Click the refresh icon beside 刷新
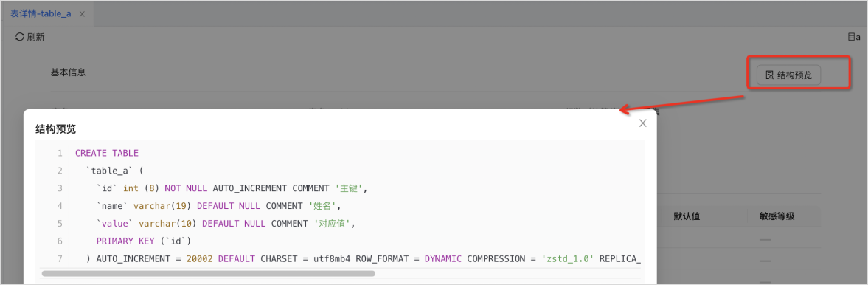 [19, 37]
